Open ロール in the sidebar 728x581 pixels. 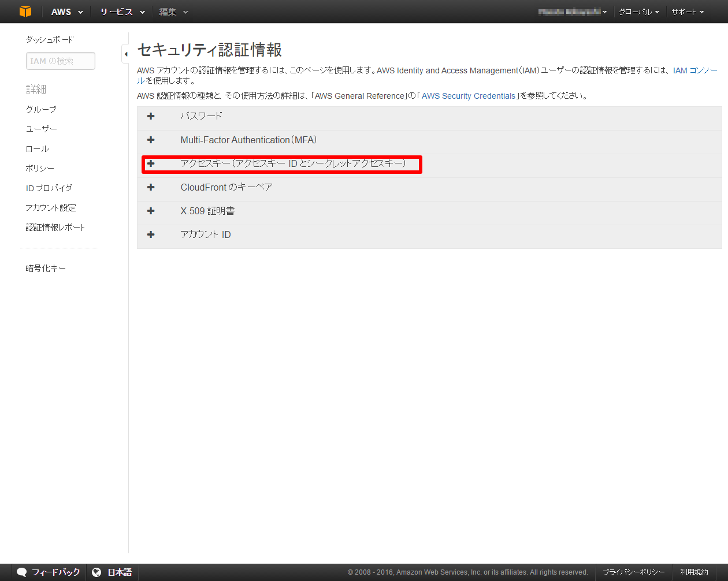click(37, 148)
